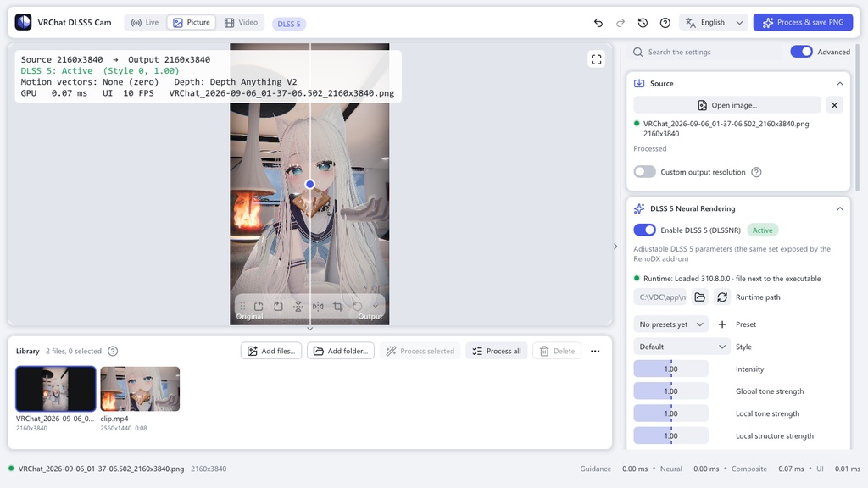This screenshot has width=868, height=488.
Task: Collapse preview panel via bottom chevron
Action: pos(310,329)
